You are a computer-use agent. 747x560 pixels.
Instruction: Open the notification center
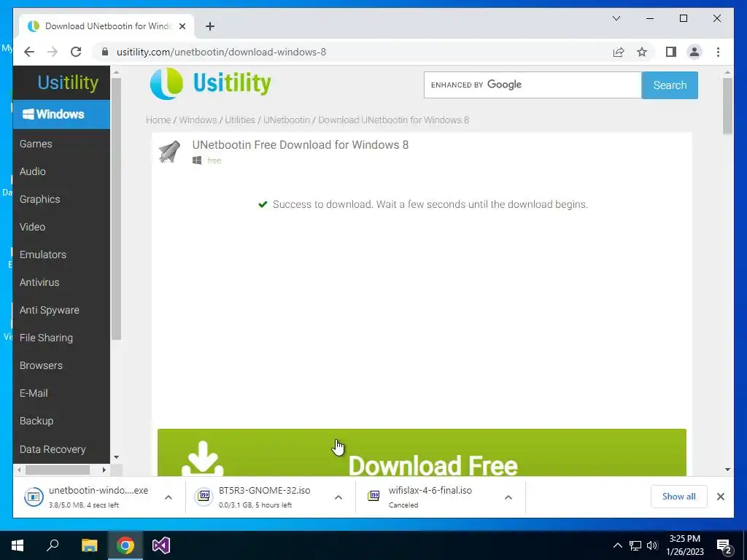(x=724, y=546)
